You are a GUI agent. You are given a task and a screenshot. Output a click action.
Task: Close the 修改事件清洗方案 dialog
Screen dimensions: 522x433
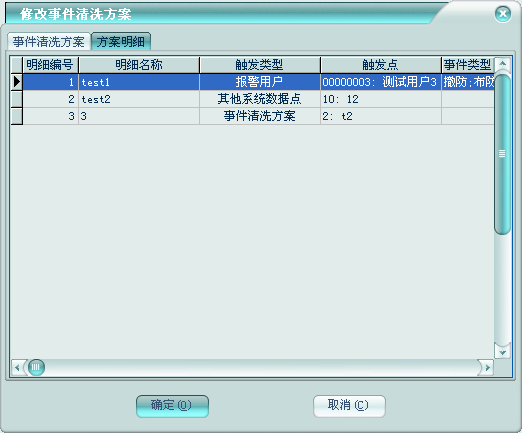coord(503,14)
